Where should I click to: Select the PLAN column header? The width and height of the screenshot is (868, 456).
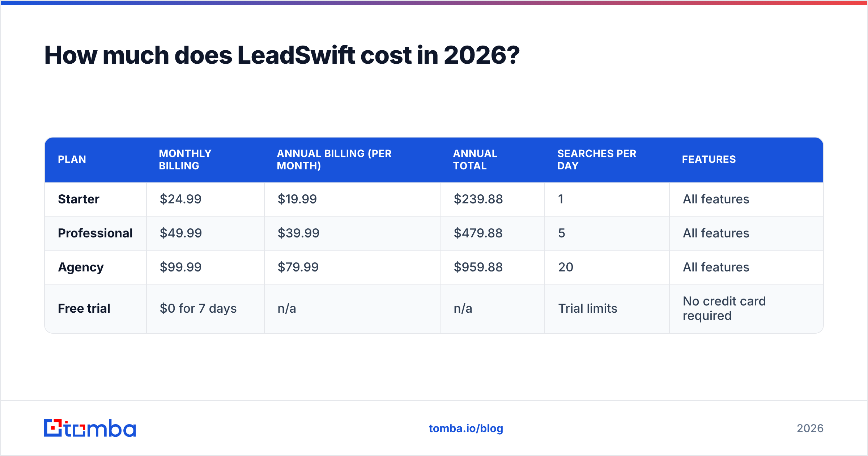pos(72,159)
